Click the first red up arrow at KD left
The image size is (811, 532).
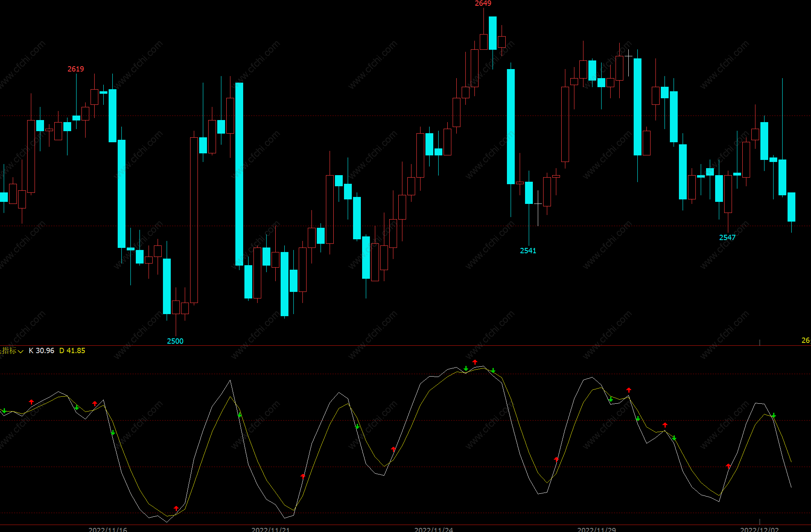coord(31,402)
